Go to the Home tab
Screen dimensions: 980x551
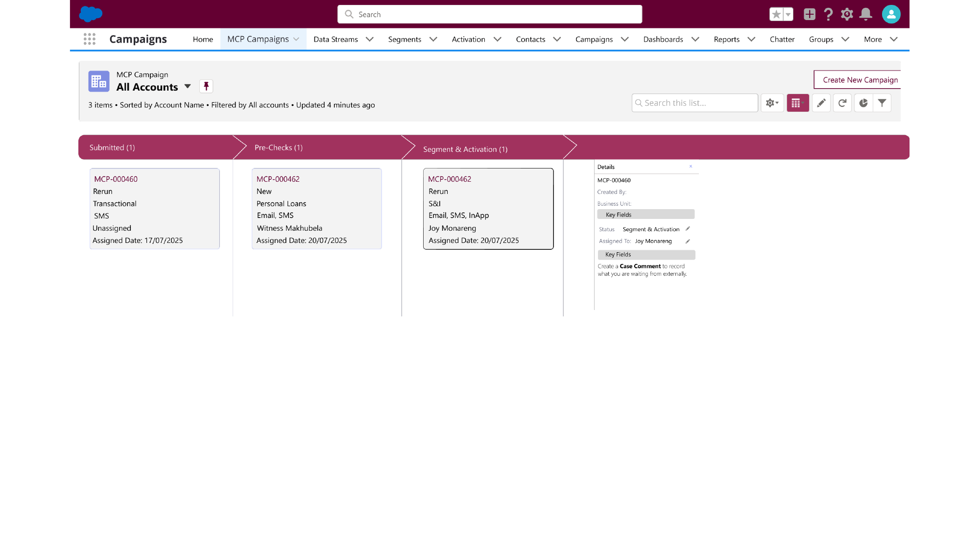click(203, 39)
